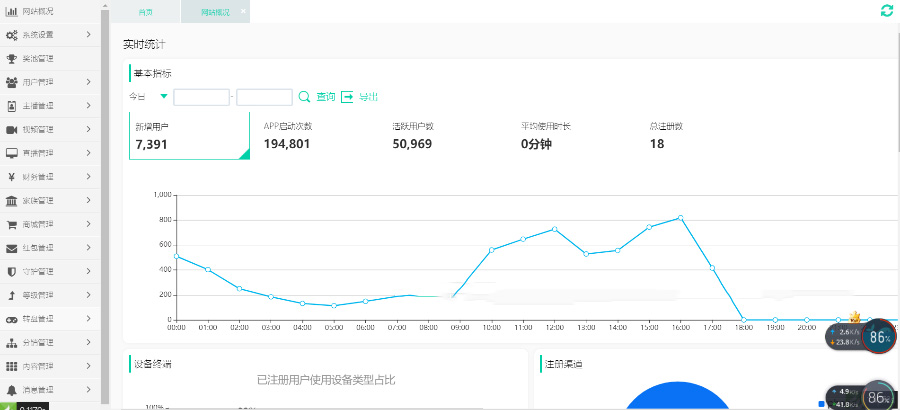Expand the 直播管理 menu chevron
Screen dimensions: 900x410
pos(89,153)
